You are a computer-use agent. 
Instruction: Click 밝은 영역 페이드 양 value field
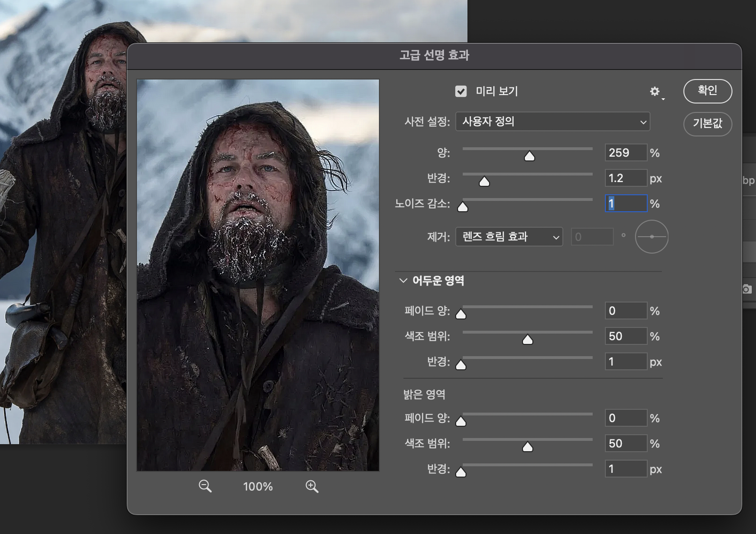point(626,418)
